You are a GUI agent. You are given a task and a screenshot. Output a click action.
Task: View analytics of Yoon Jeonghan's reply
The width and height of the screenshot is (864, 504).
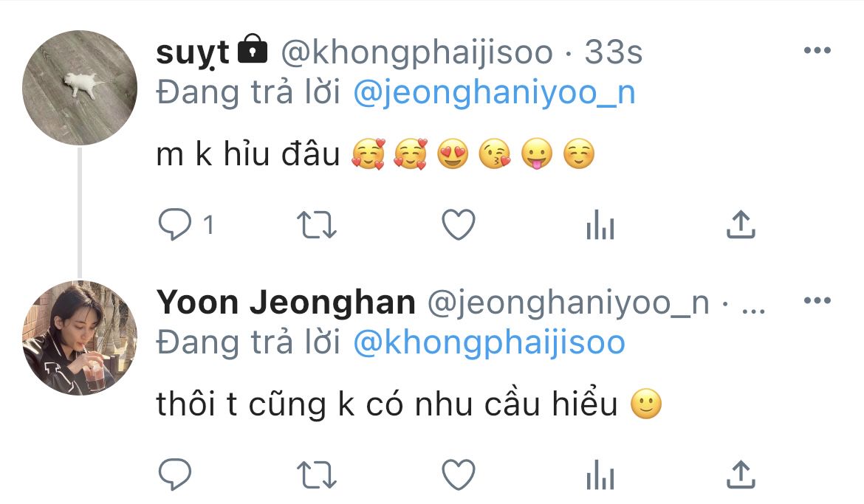tap(600, 474)
